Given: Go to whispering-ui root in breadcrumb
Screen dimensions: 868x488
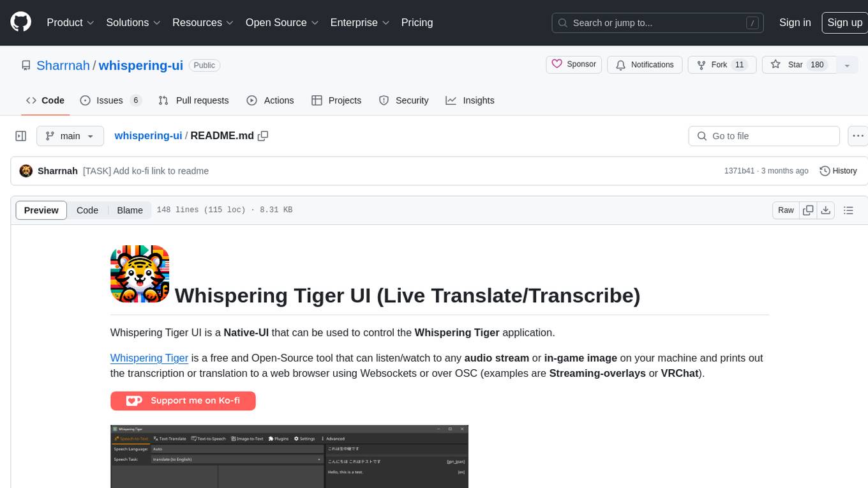Looking at the screenshot, I should pos(148,136).
